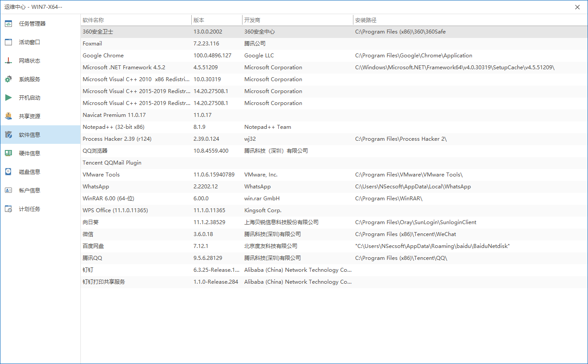Image resolution: width=588 pixels, height=364 pixels.
Task: View the 帐户信息 label
Action: point(29,191)
